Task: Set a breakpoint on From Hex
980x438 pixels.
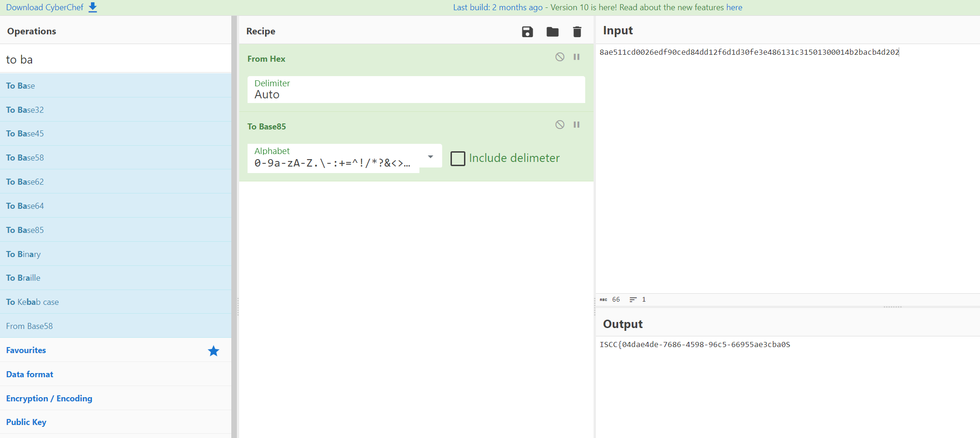Action: point(576,57)
